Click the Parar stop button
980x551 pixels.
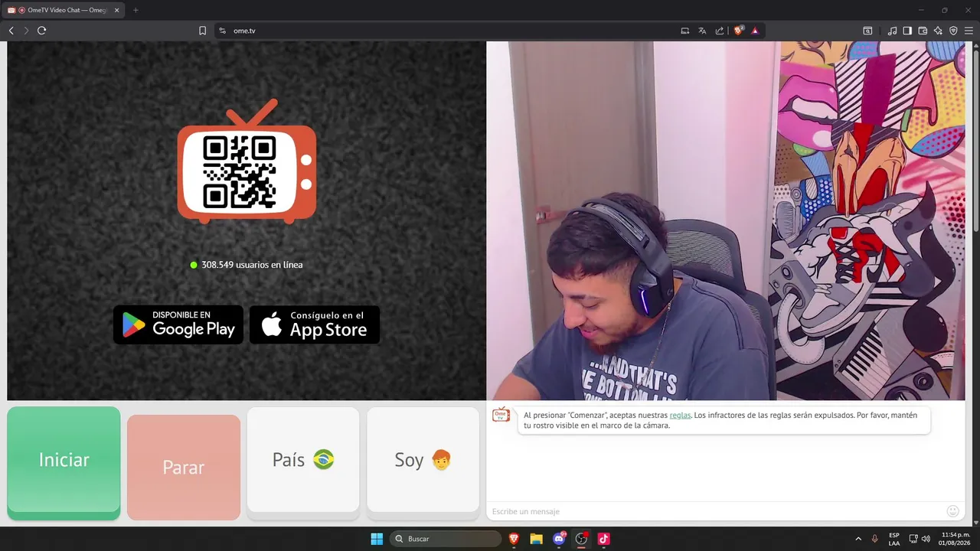click(x=184, y=467)
